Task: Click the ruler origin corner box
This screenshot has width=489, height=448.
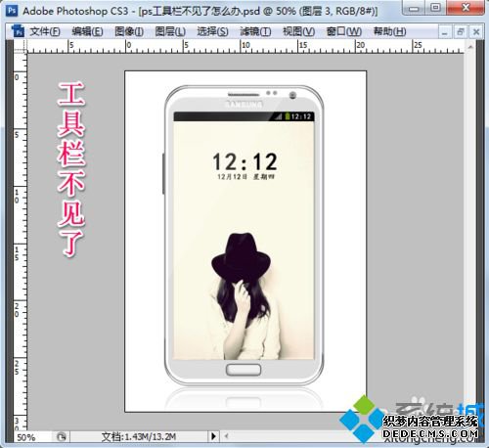Action: pyautogui.click(x=21, y=47)
